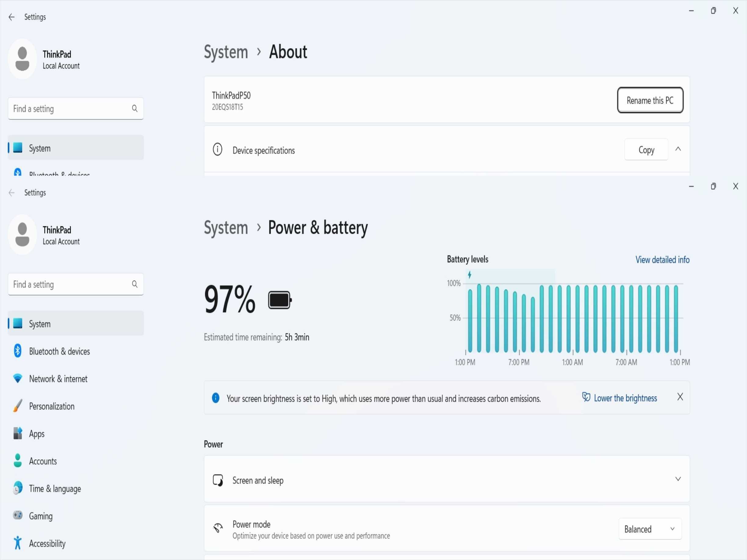Dismiss the screen brightness notification
The width and height of the screenshot is (747, 560).
(680, 397)
